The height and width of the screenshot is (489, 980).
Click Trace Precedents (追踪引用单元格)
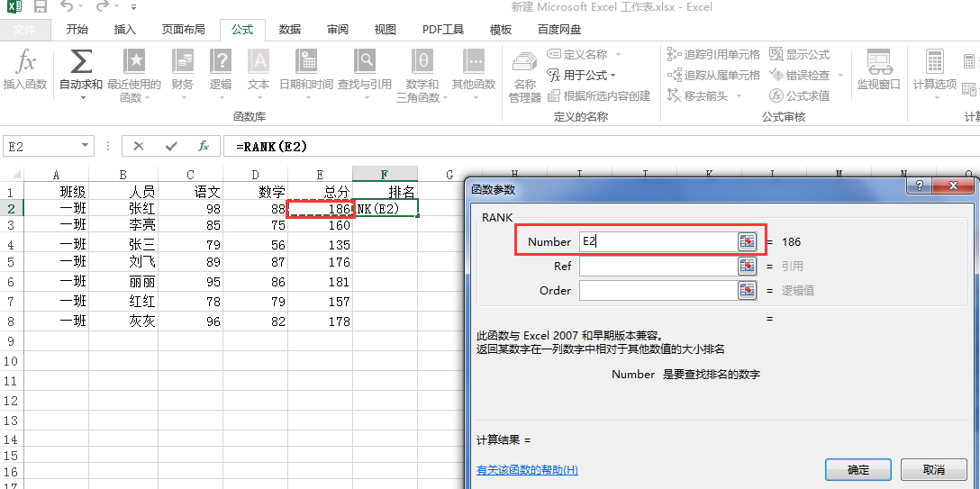713,54
